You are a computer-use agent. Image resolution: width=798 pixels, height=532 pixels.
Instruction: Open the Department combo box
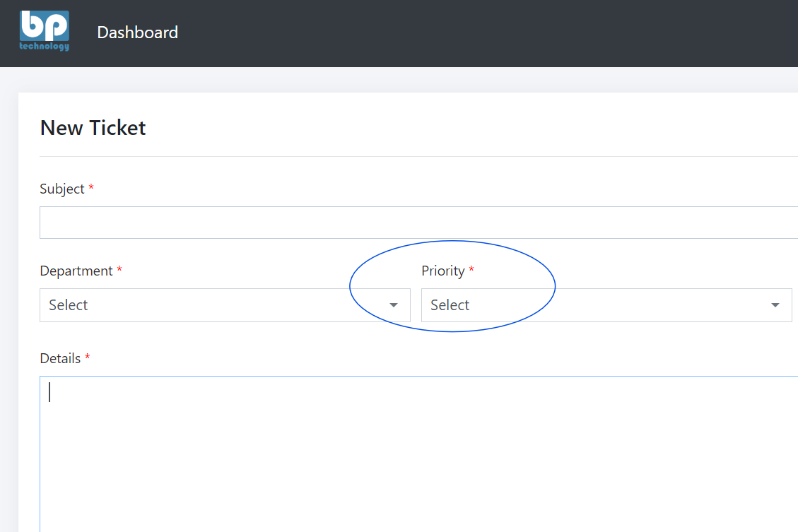212,305
